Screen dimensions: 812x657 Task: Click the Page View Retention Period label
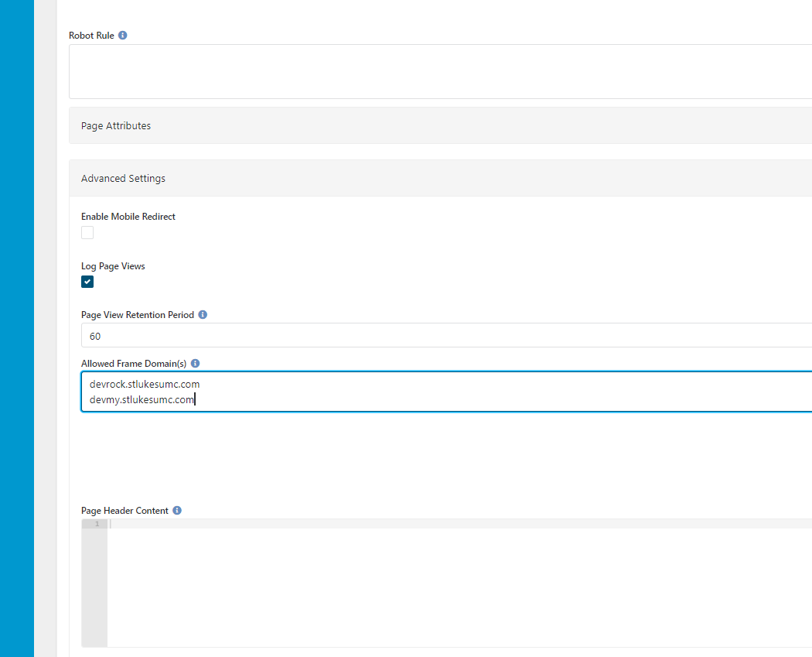[138, 314]
